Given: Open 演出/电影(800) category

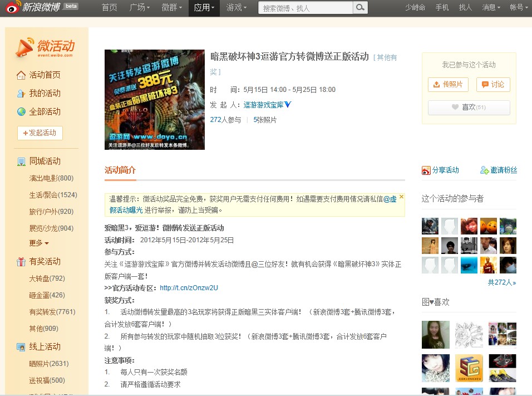Looking at the screenshot, I should click(x=51, y=178).
